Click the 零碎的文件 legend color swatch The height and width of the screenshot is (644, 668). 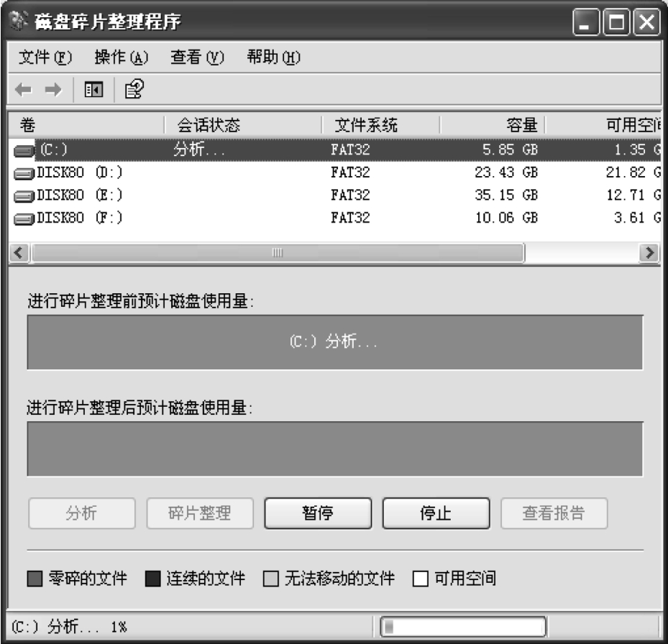35,579
